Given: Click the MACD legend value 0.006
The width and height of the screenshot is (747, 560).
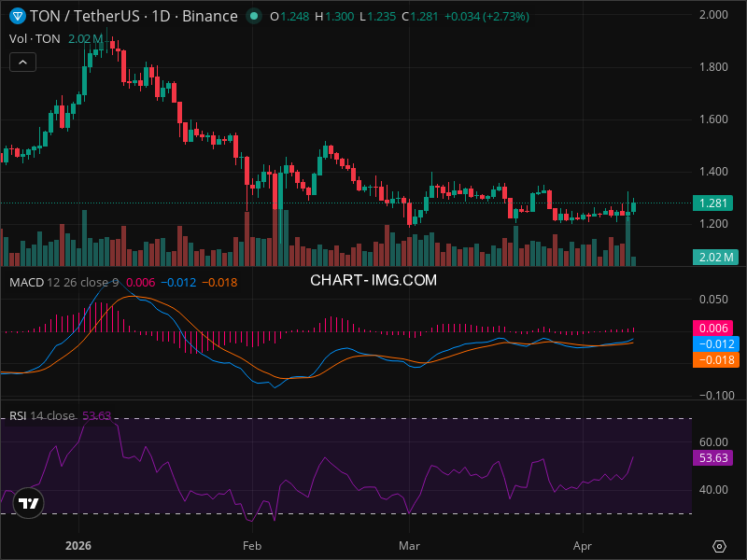Looking at the screenshot, I should click(141, 283).
